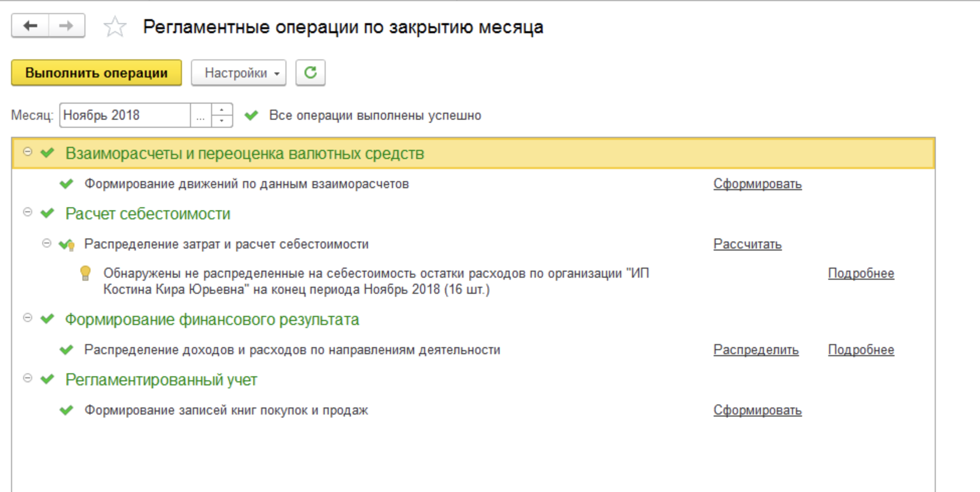Click the yellow lightbulb warning icon
This screenshot has height=492, width=980.
coord(85,273)
